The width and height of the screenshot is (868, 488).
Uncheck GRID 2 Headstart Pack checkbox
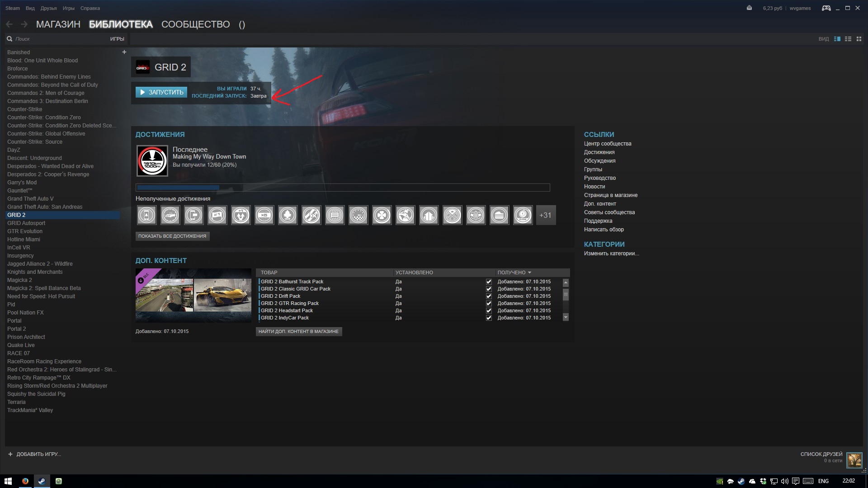[489, 310]
